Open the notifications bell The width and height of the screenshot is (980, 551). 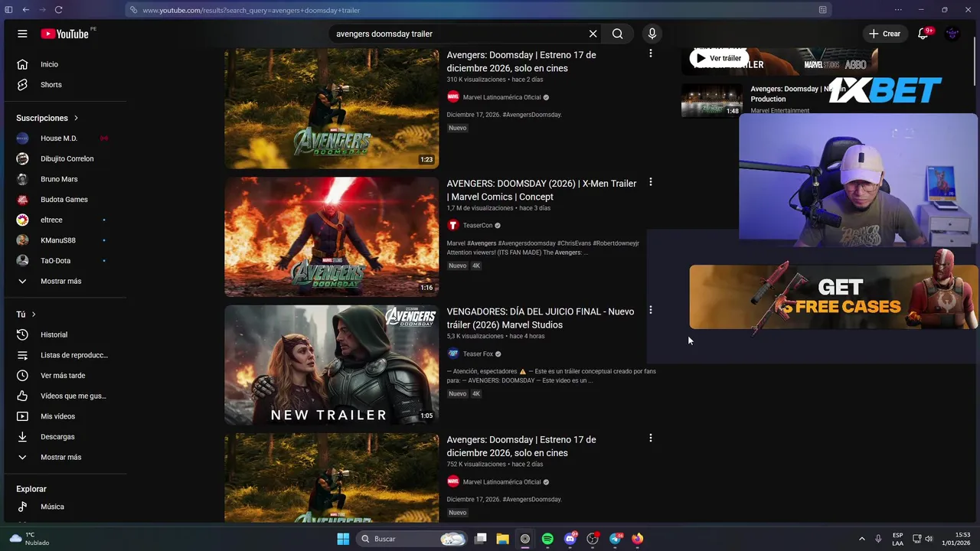[x=923, y=34]
